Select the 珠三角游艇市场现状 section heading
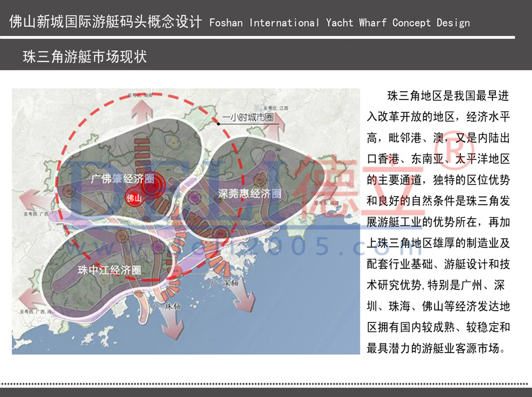 (x=85, y=57)
